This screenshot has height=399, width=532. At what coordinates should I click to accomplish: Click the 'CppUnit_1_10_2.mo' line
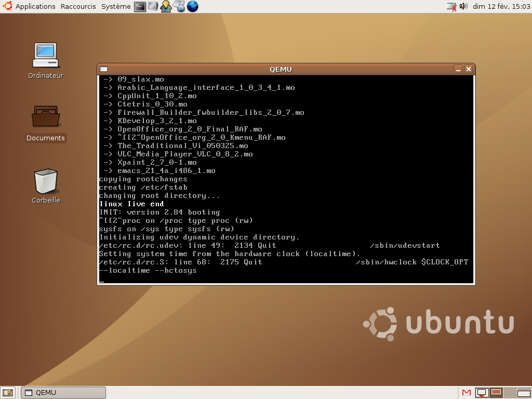(x=157, y=96)
